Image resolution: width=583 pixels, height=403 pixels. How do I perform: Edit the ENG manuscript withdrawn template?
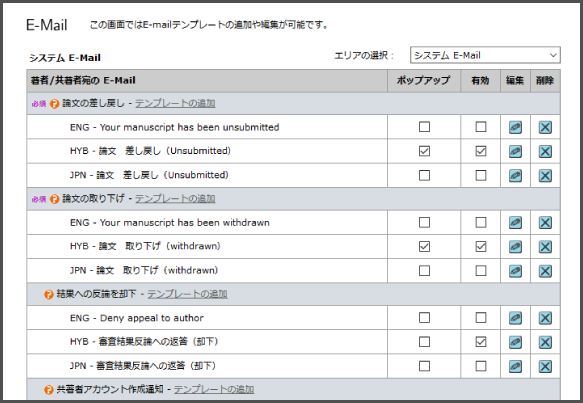[515, 223]
